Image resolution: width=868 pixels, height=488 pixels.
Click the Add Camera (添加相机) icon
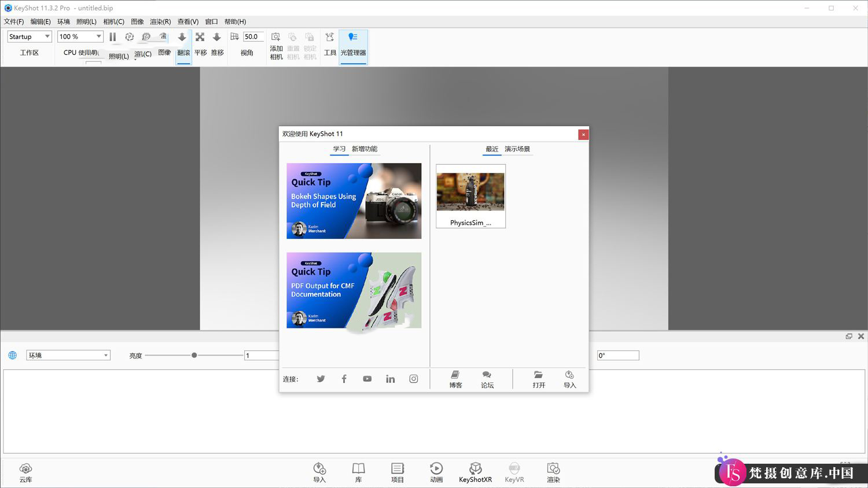pyautogui.click(x=276, y=37)
